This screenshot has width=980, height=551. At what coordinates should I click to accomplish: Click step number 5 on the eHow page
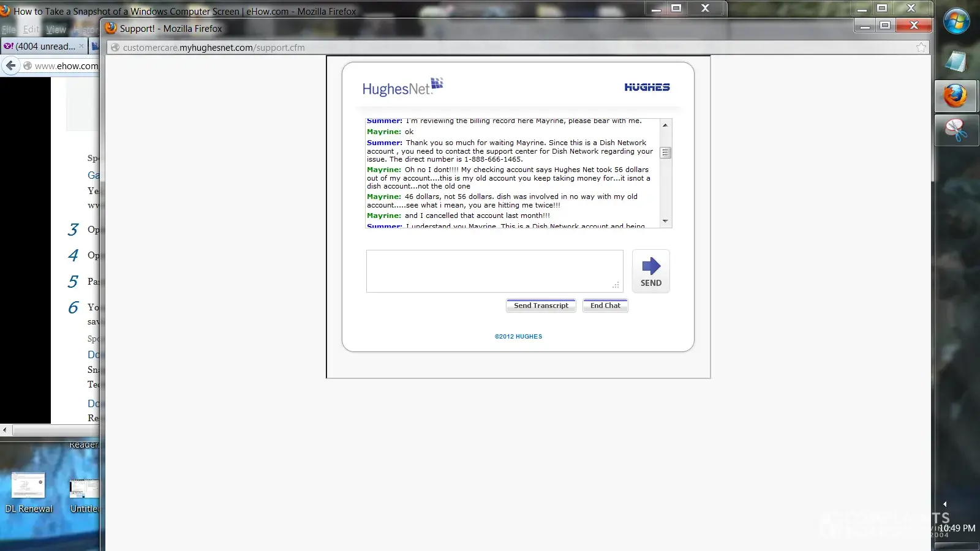point(73,282)
